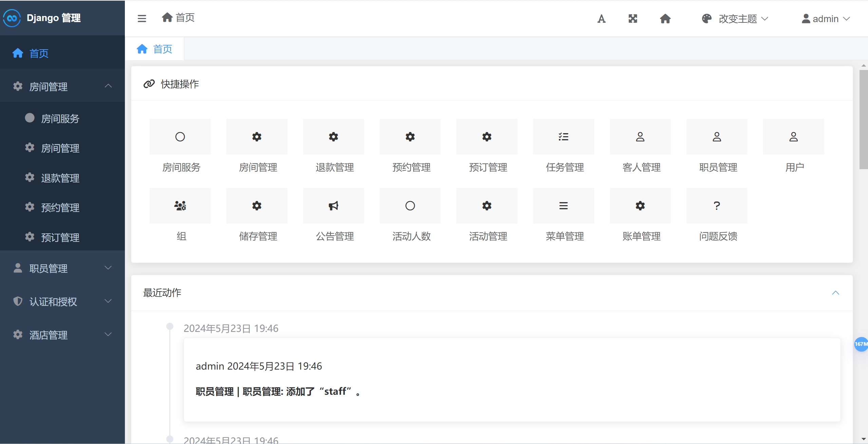This screenshot has height=444, width=868.
Task: Click the 职员管理 person icon in quick actions
Action: [717, 137]
